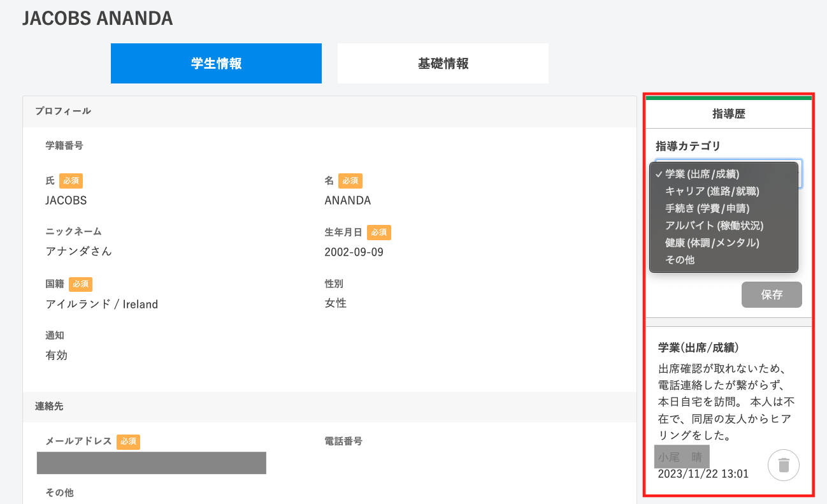Image resolution: width=827 pixels, height=504 pixels.
Task: Choose キャリア (進路/就職) option
Action: click(x=723, y=191)
